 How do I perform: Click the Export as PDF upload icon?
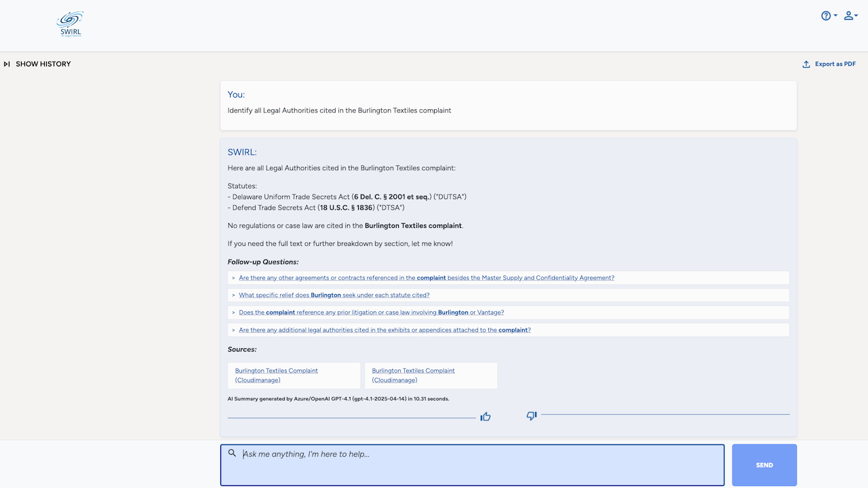pyautogui.click(x=806, y=64)
